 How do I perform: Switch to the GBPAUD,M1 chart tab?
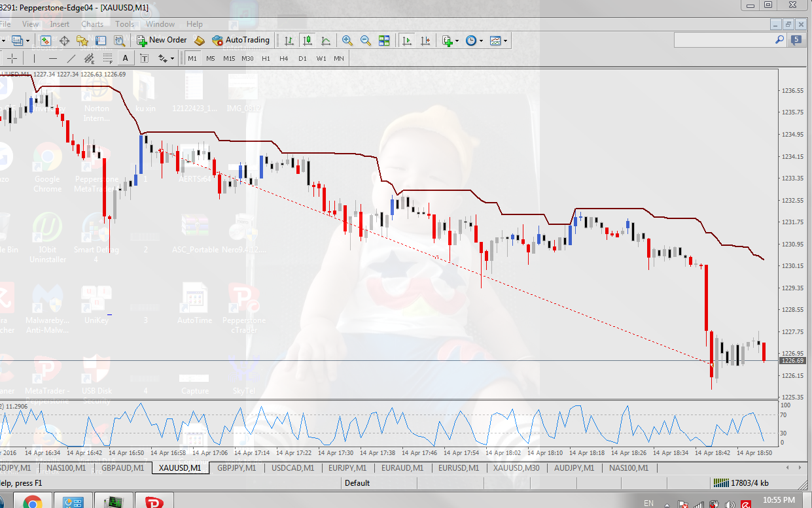(123, 468)
